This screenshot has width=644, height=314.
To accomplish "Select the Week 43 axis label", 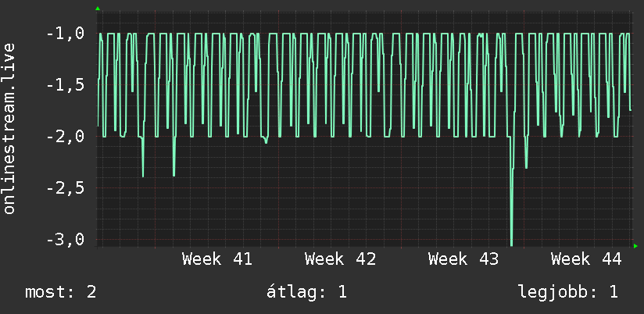I will point(463,259).
